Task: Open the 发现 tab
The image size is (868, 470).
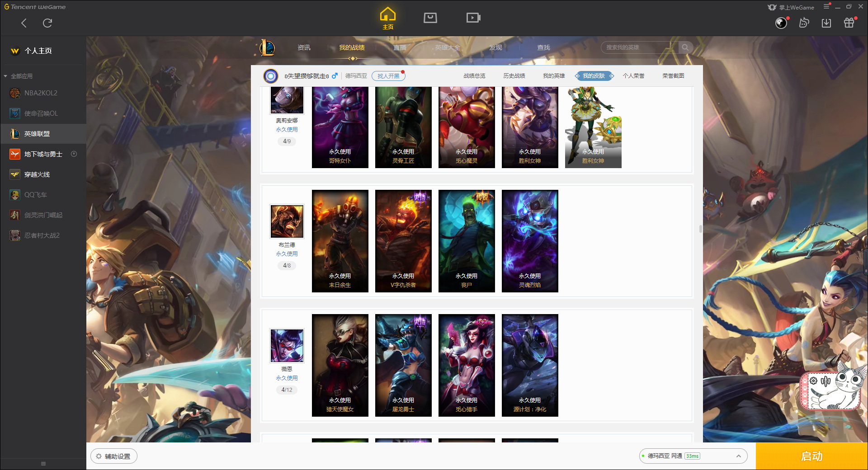Action: point(495,47)
